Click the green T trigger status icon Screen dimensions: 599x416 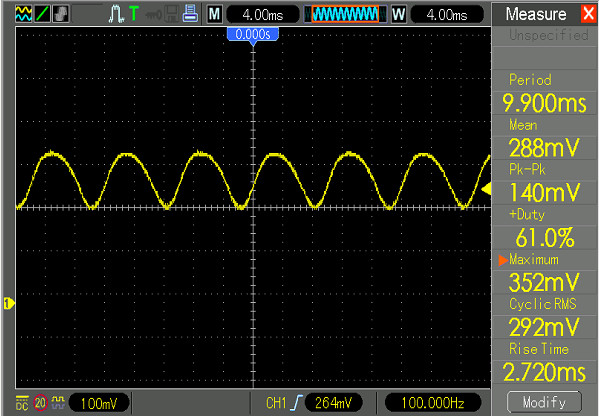pos(134,14)
